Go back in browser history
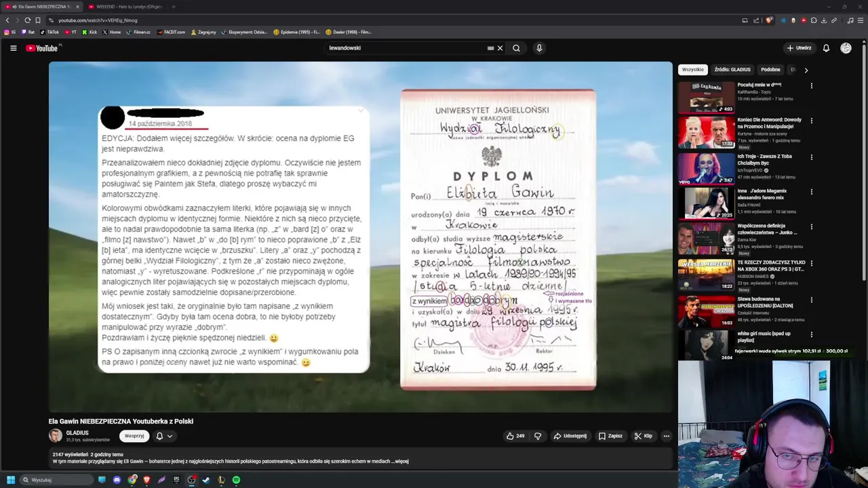868x488 pixels. coord(7,20)
